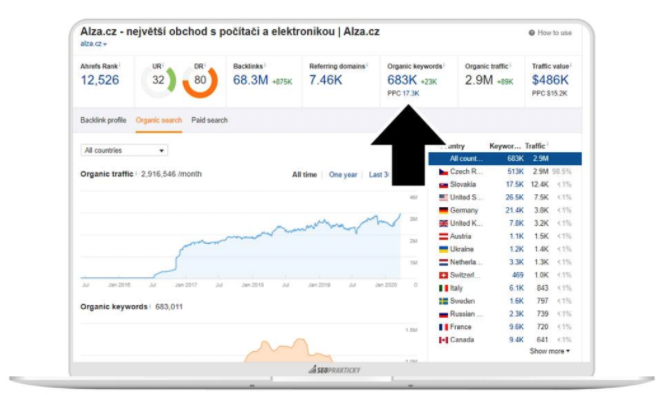Click Switzerland keywords value 469
Screen dimensions: 667x395
(x=518, y=275)
